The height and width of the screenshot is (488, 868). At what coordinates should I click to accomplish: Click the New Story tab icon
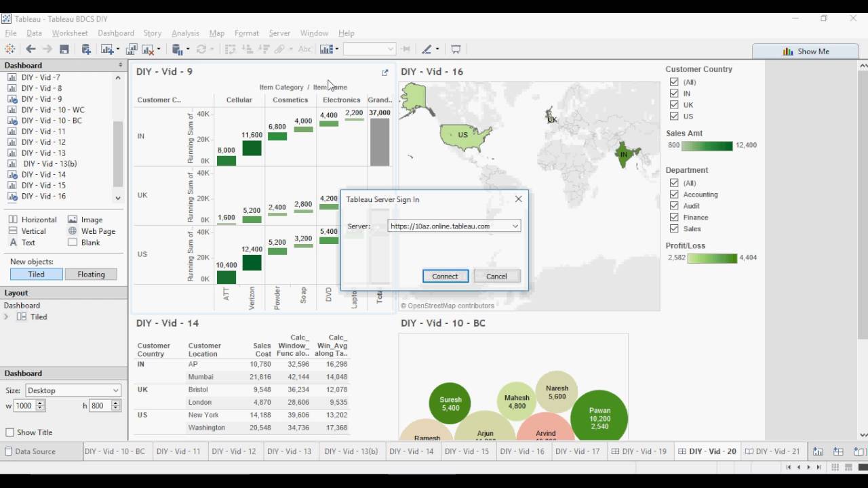859,451
